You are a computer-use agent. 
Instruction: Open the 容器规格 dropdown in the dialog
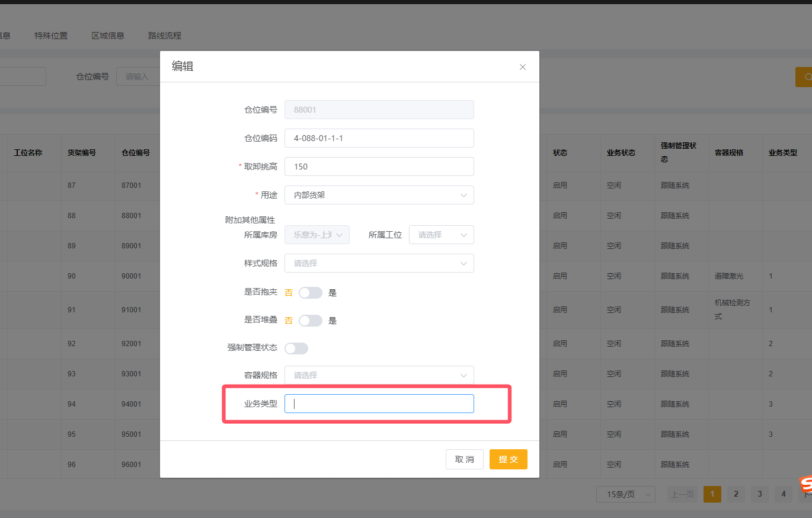379,375
